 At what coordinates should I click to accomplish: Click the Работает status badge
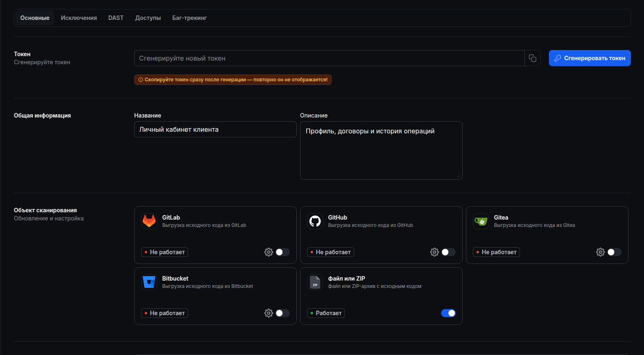pos(326,313)
